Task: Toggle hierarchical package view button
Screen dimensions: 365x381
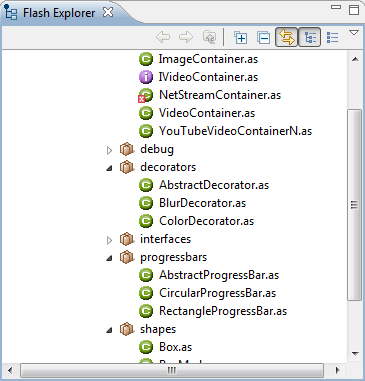Action: [x=310, y=37]
